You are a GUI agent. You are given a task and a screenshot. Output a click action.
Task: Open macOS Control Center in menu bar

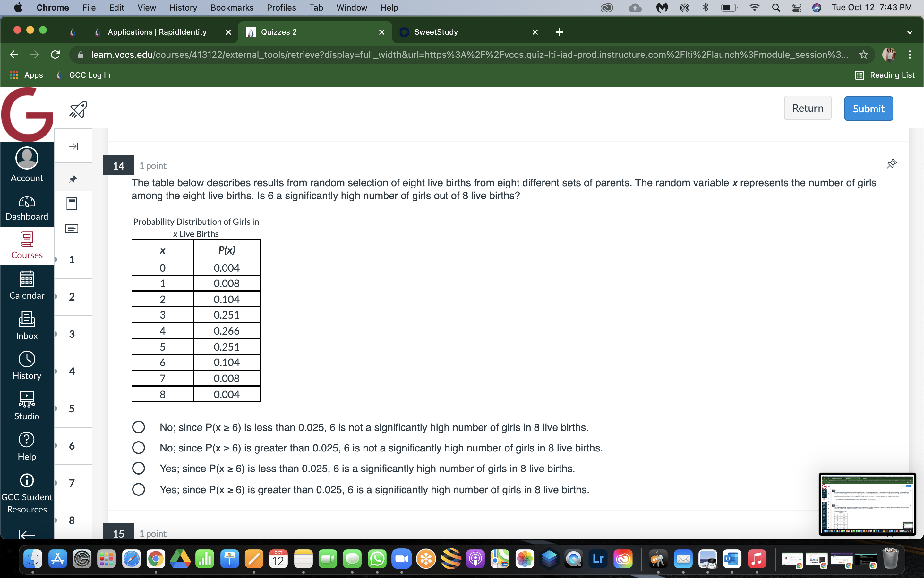[797, 8]
